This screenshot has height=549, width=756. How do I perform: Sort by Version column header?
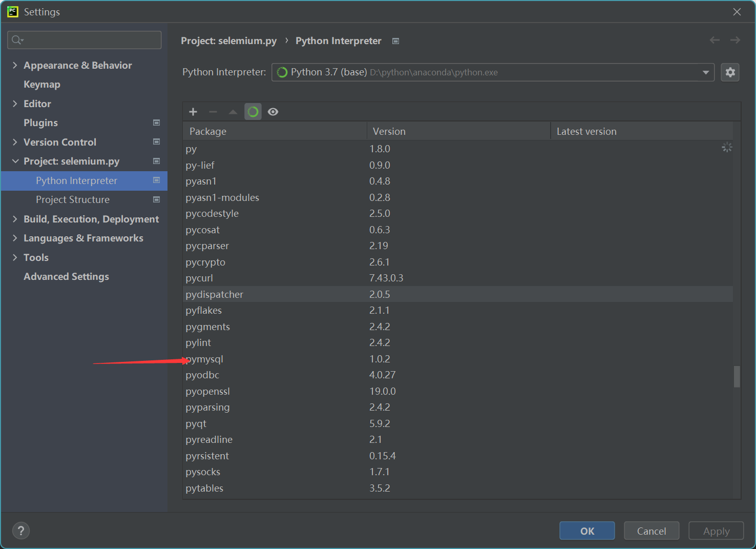(x=458, y=131)
